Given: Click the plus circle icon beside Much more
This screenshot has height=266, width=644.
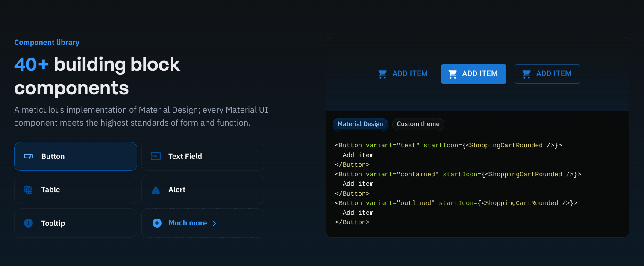Looking at the screenshot, I should (157, 223).
